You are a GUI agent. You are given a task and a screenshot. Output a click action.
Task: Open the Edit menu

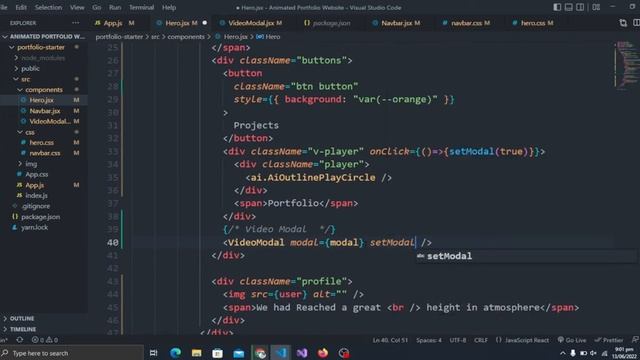21,7
